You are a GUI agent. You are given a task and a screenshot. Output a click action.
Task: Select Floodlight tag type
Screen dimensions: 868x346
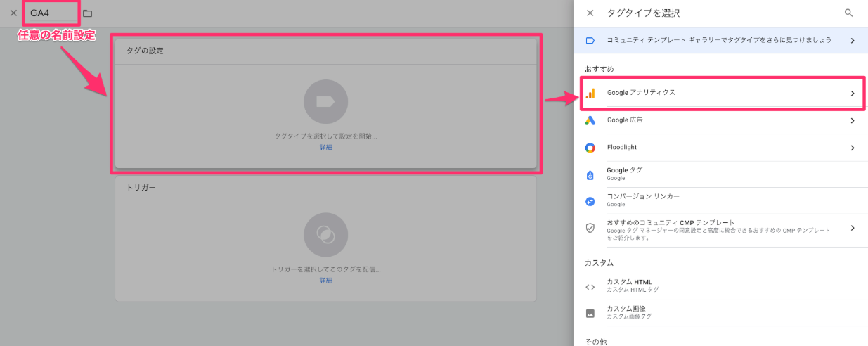click(720, 148)
